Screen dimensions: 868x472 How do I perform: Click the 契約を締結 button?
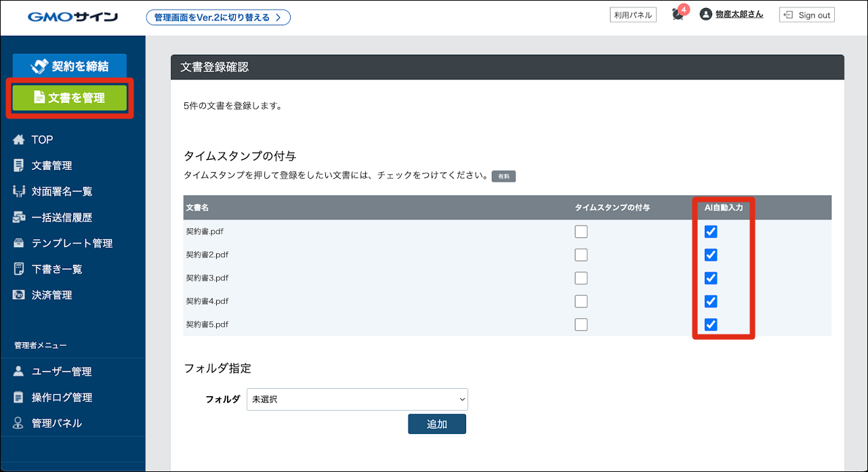click(x=70, y=66)
